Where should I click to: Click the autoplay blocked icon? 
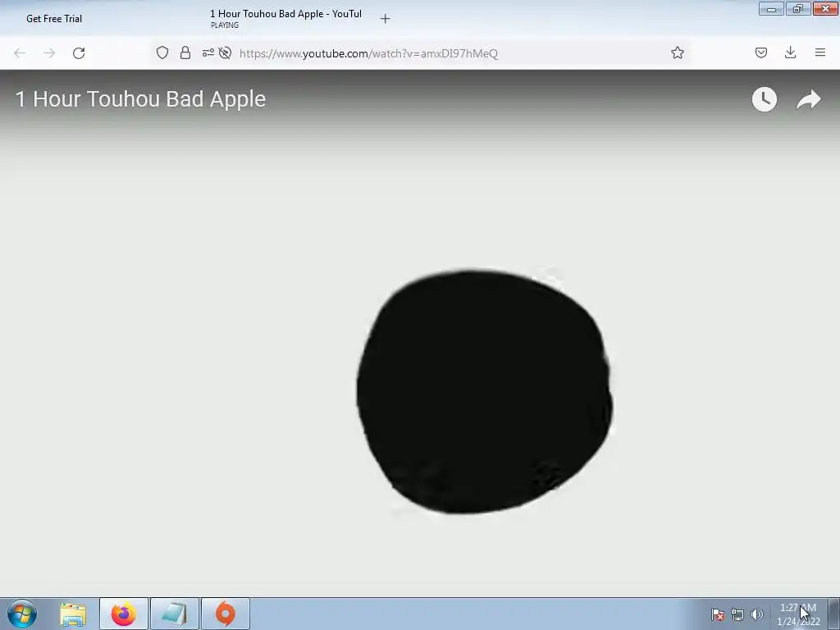225,52
